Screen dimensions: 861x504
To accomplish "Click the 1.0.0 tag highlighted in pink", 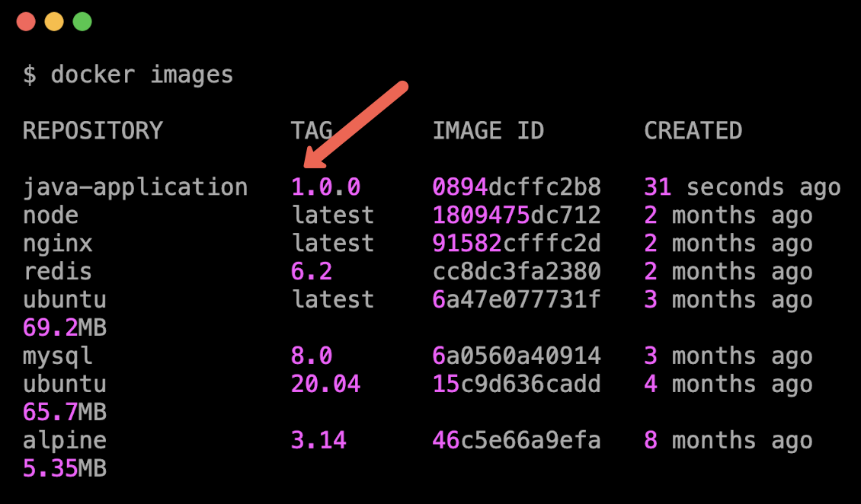I will click(x=324, y=187).
